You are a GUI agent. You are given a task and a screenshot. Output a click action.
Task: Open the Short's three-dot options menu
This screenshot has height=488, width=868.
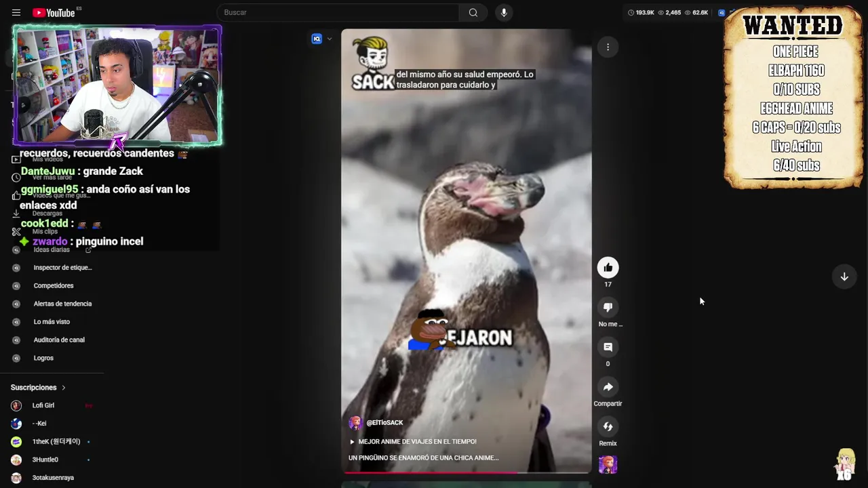[608, 47]
